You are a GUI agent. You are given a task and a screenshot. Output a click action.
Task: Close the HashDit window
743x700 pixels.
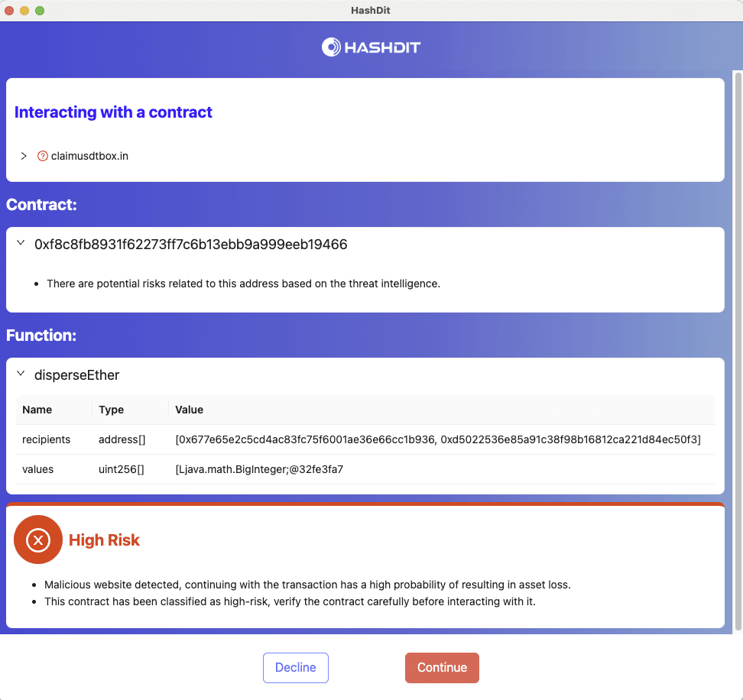[x=9, y=11]
